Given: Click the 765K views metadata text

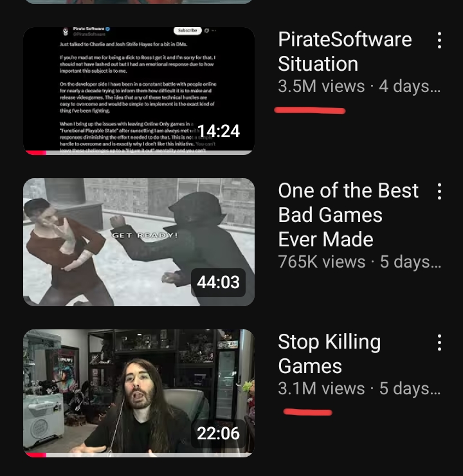Looking at the screenshot, I should pos(322,262).
